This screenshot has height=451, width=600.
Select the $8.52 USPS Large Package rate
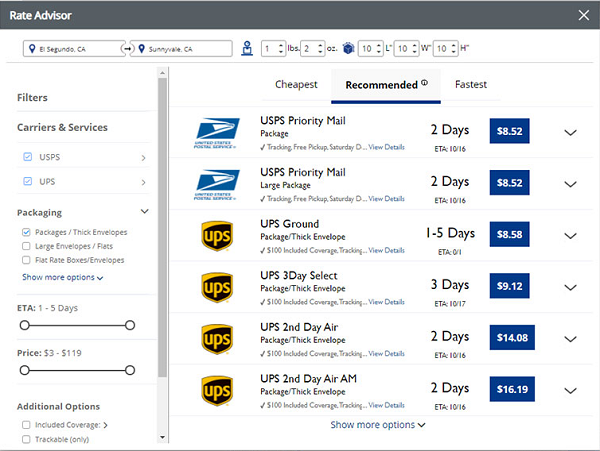[x=509, y=183]
